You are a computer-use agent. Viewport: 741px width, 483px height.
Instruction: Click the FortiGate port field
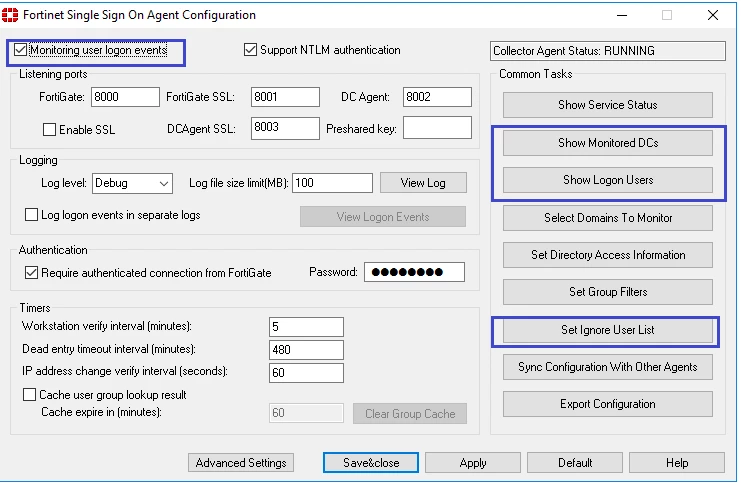125,97
